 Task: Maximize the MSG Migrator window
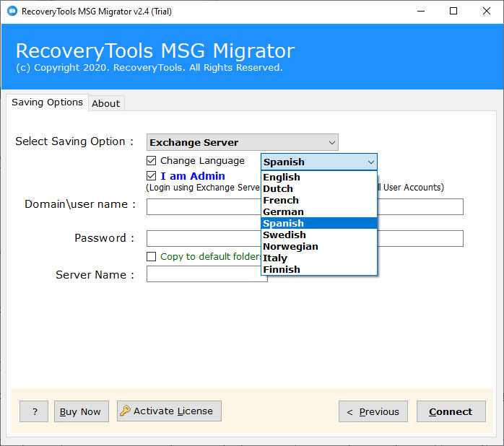pos(453,12)
